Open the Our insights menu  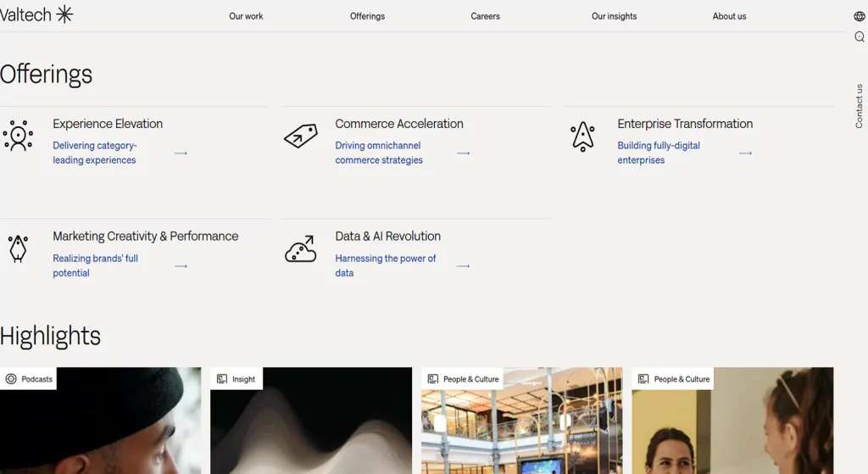click(614, 16)
